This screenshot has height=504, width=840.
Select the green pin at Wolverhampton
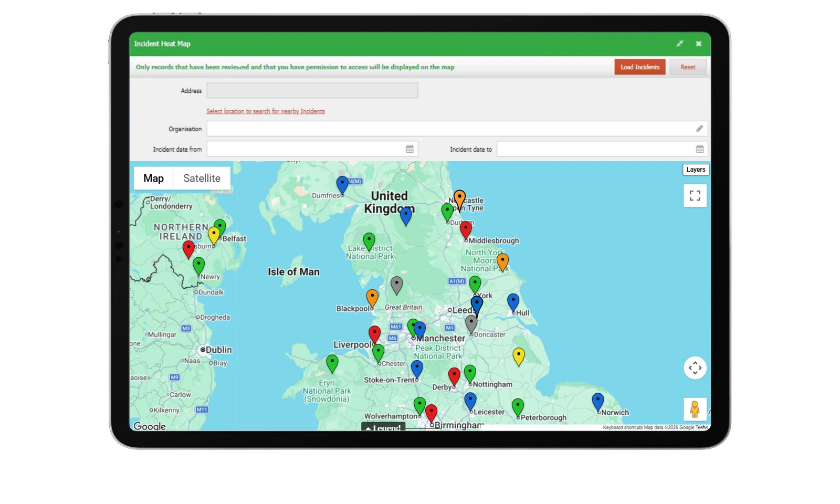(419, 407)
